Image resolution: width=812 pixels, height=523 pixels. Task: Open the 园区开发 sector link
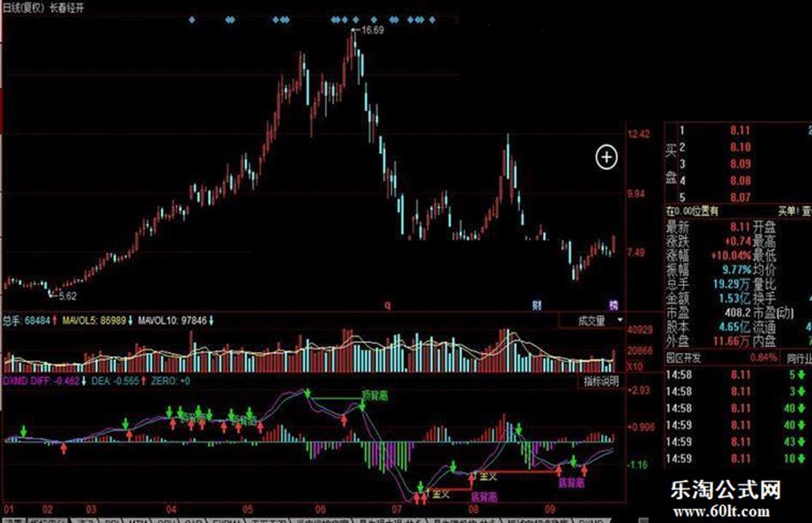click(x=683, y=358)
